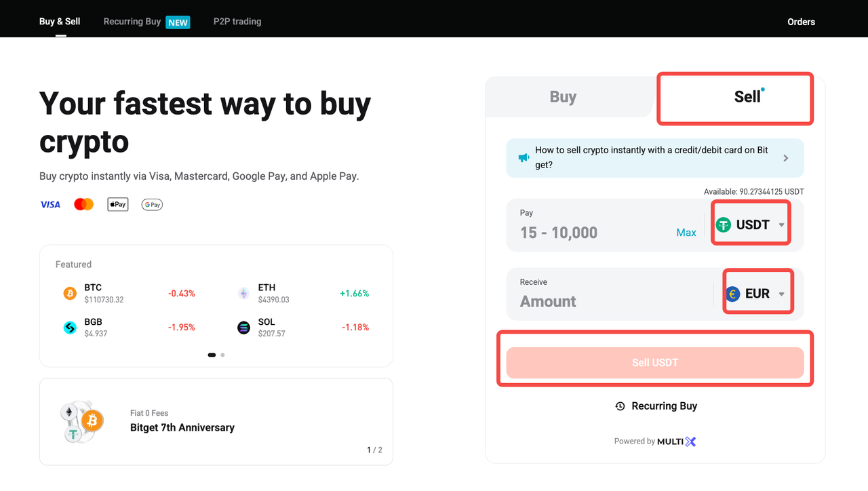Click the ETH price $4390.03
Viewport: 868px width, 491px height.
pyautogui.click(x=273, y=300)
